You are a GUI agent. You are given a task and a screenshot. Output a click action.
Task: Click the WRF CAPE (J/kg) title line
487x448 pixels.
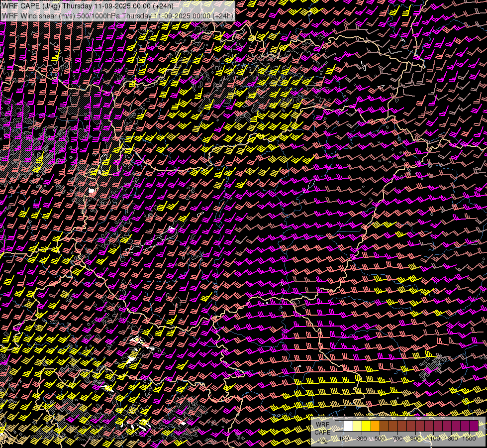coord(88,6)
